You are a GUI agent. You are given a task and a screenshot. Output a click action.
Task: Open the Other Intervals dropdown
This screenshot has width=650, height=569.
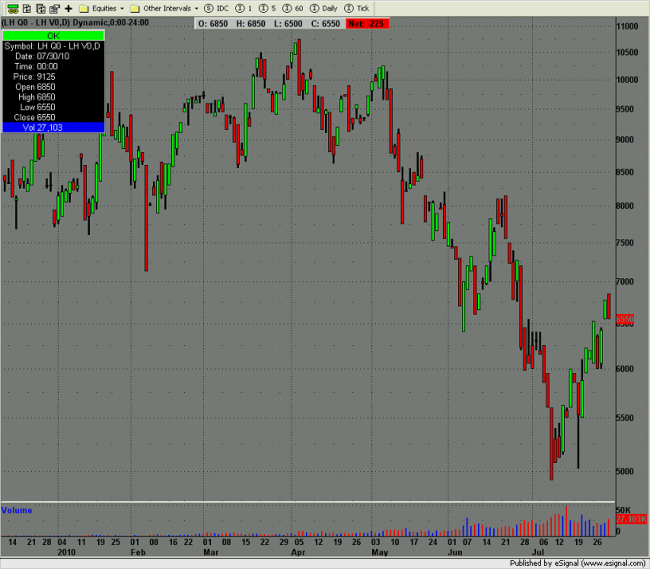tap(164, 8)
